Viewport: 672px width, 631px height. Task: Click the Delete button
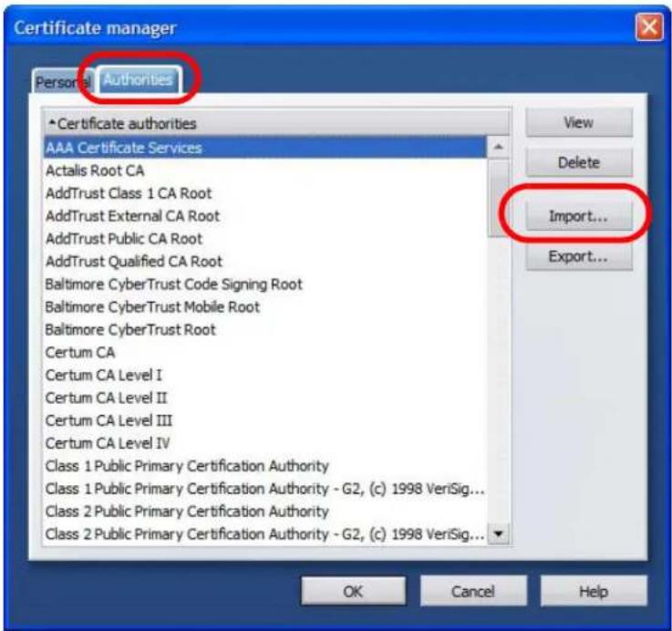coord(579,162)
